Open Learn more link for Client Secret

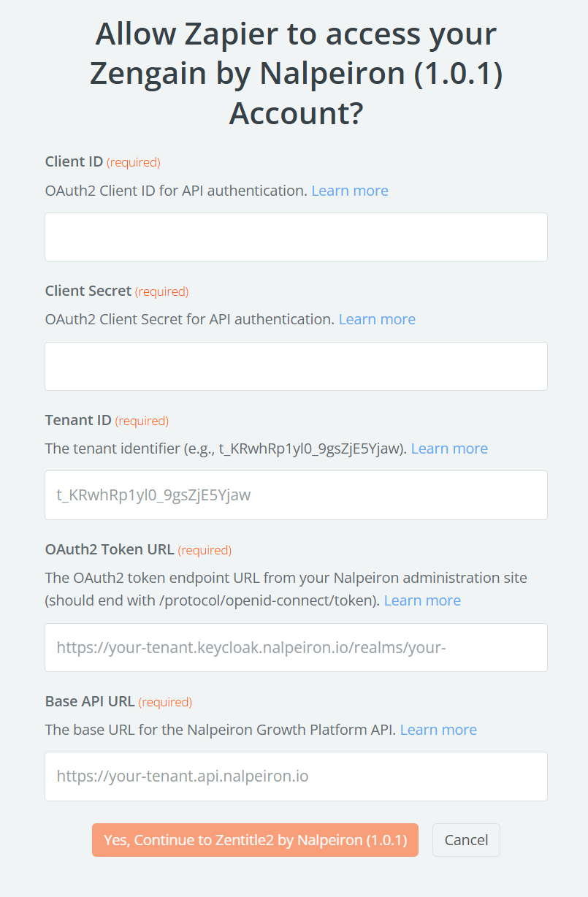click(377, 319)
